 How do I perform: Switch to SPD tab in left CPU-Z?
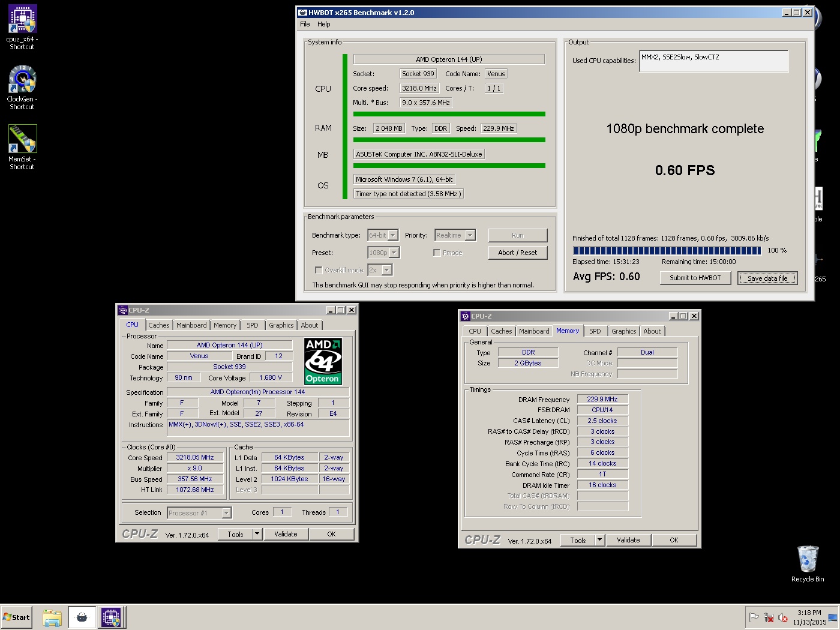click(x=253, y=325)
